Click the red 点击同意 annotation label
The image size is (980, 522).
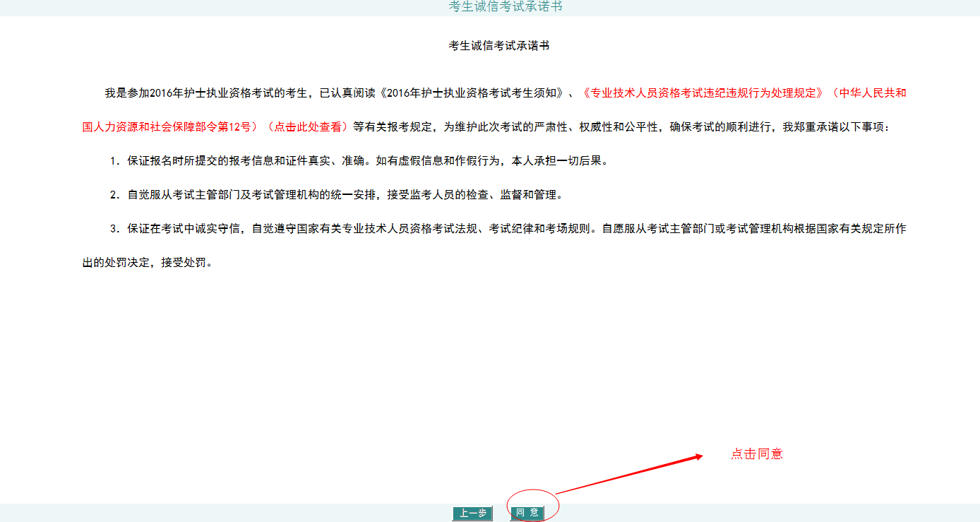(756, 454)
